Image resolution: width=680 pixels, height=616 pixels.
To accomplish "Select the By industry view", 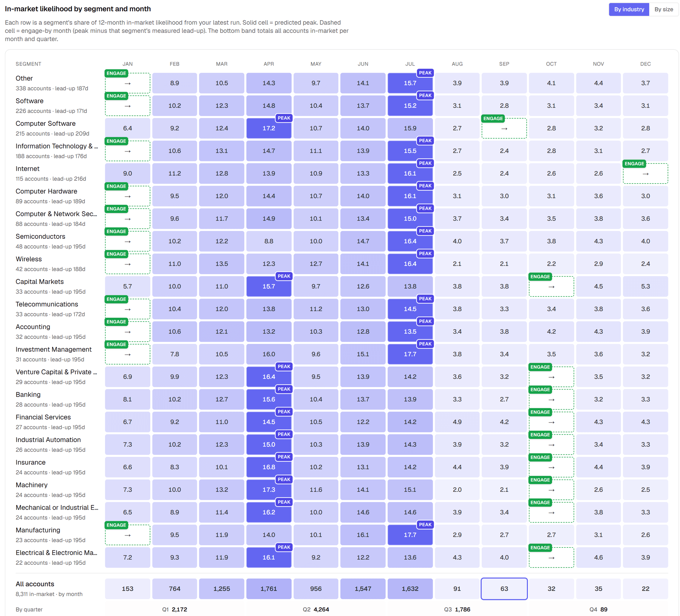I will point(629,10).
